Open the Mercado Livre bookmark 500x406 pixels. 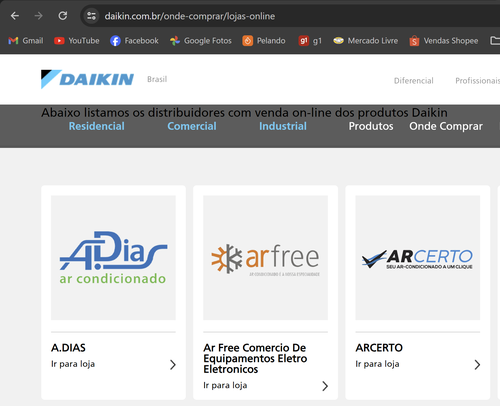pos(366,41)
